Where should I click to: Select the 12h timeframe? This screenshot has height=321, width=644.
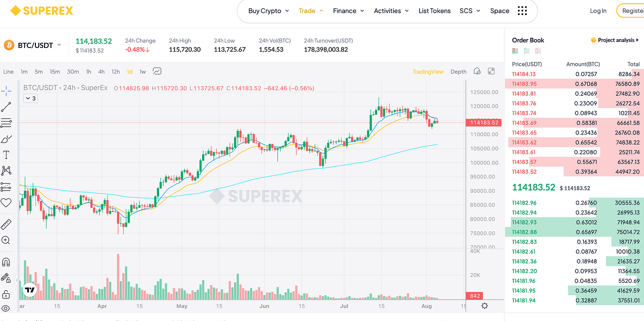click(x=115, y=71)
